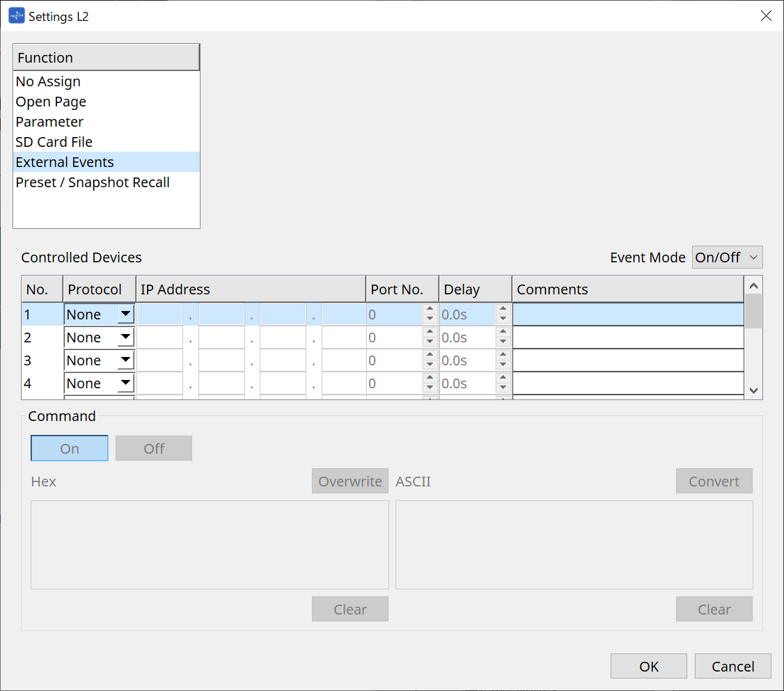Click the Comments field for row 2

pyautogui.click(x=627, y=337)
